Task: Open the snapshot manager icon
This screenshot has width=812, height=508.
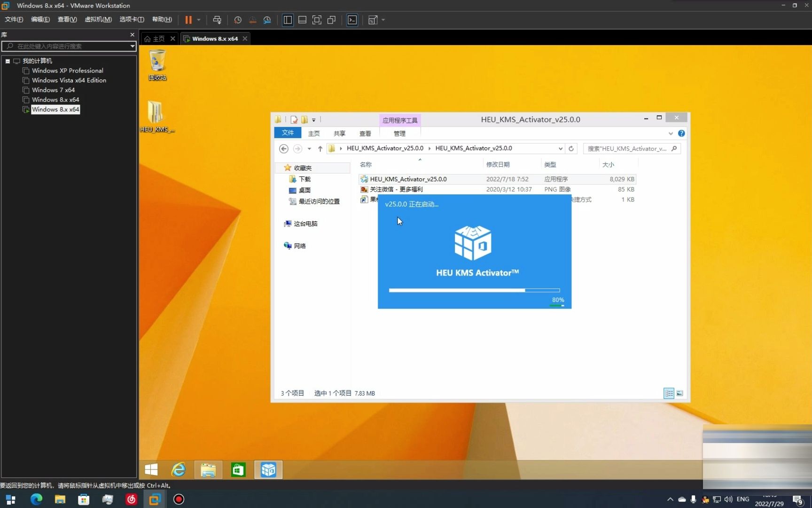Action: [x=267, y=20]
